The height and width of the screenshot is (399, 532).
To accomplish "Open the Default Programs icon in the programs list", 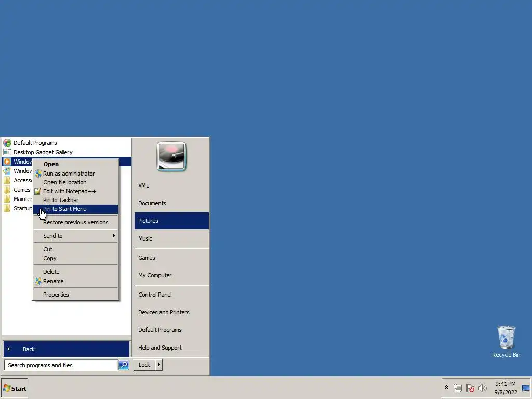I will tap(7, 143).
